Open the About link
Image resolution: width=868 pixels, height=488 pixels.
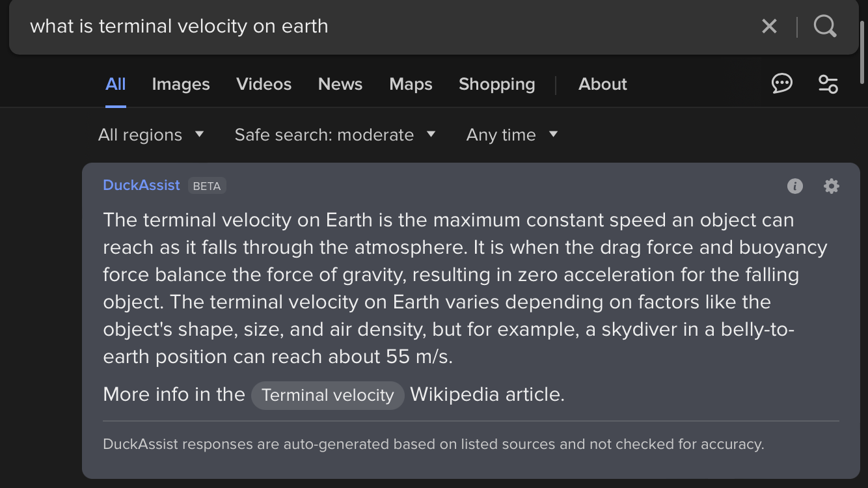(x=603, y=84)
